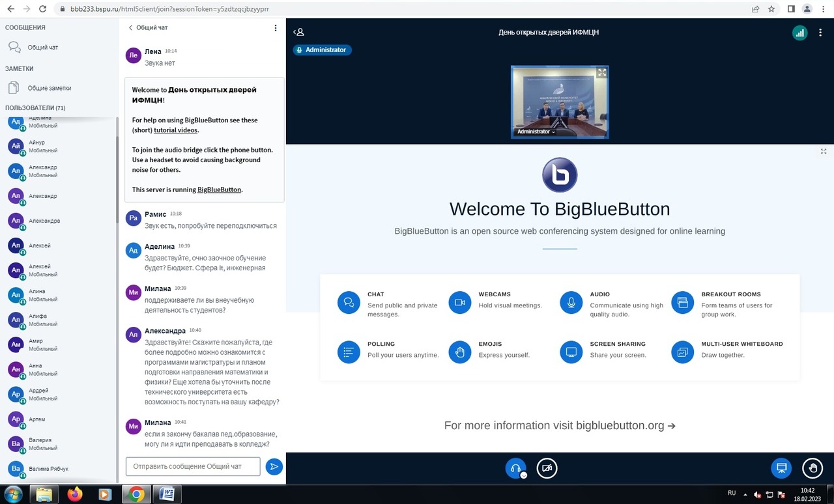
Task: Toggle webcam sharing on
Action: (x=547, y=468)
